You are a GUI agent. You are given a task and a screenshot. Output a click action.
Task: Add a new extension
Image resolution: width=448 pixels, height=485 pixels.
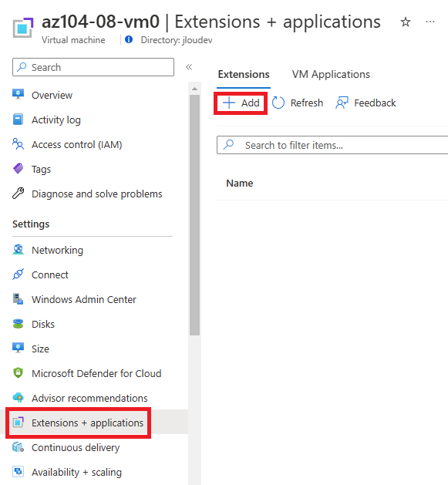tap(241, 103)
